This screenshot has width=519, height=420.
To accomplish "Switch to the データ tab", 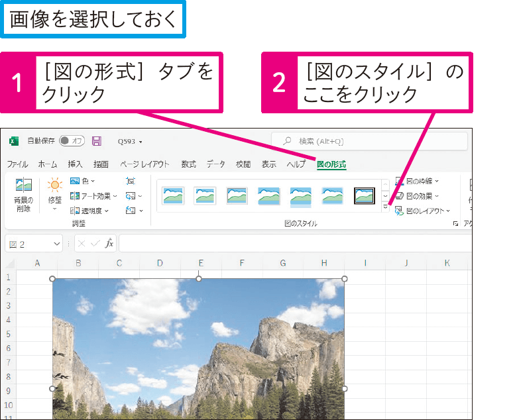I will [216, 164].
